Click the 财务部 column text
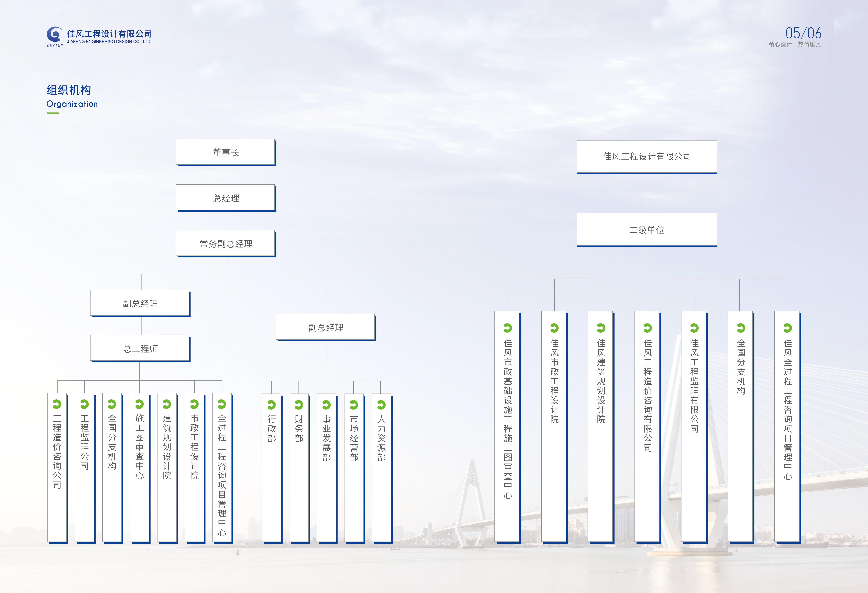This screenshot has height=593, width=868. (299, 429)
